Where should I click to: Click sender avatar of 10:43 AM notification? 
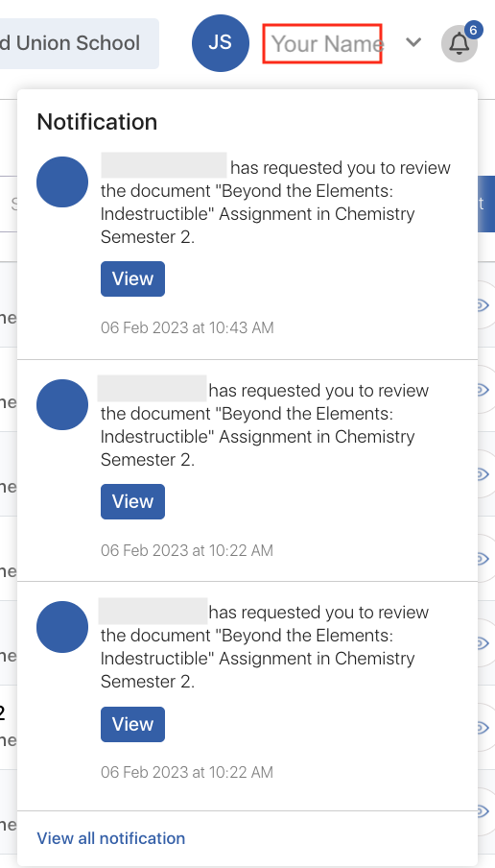coord(62,182)
